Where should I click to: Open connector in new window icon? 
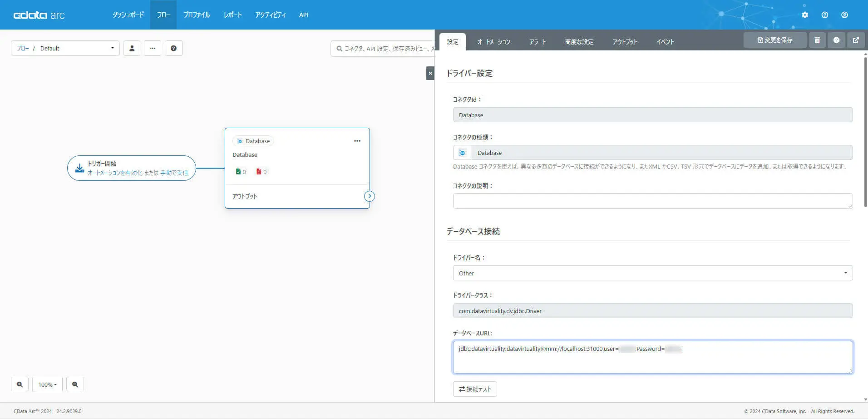tap(856, 40)
